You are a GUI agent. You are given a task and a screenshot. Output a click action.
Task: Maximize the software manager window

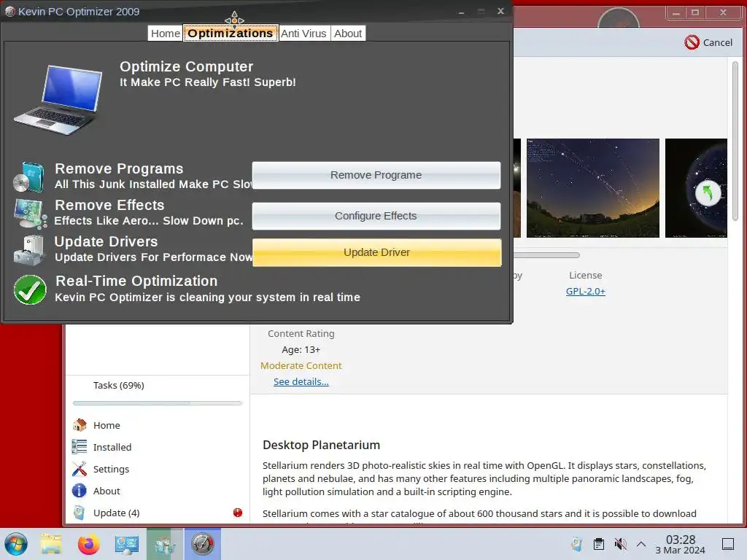point(695,12)
